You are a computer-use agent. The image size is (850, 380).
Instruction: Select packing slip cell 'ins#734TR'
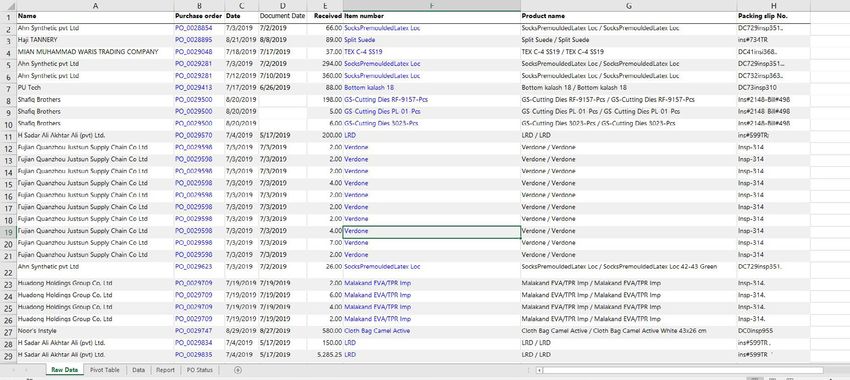(774, 40)
